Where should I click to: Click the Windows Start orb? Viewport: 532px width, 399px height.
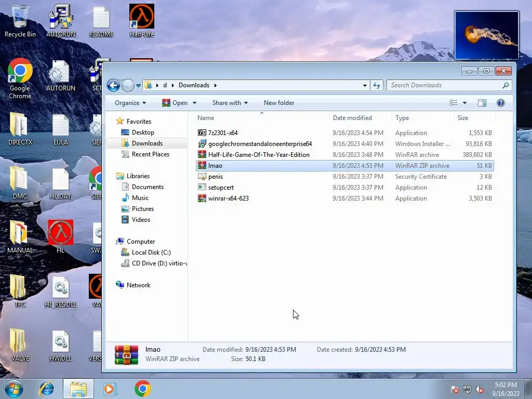tap(14, 389)
